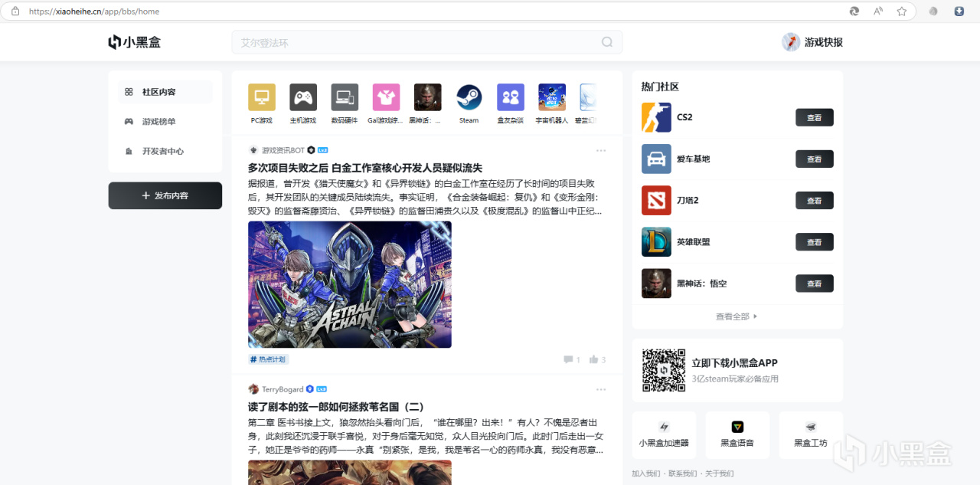This screenshot has height=485, width=980.
Task: Open the 黑神话 icon in category row
Action: click(427, 97)
